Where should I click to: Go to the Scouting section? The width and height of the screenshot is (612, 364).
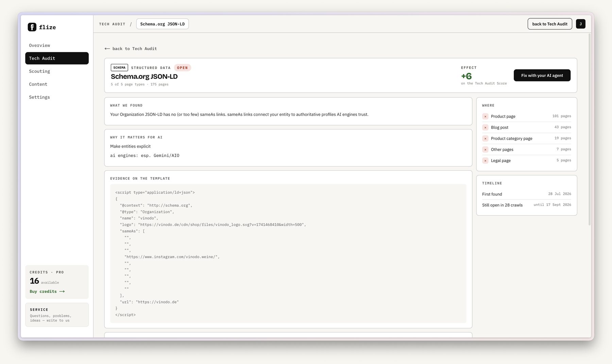57,71
